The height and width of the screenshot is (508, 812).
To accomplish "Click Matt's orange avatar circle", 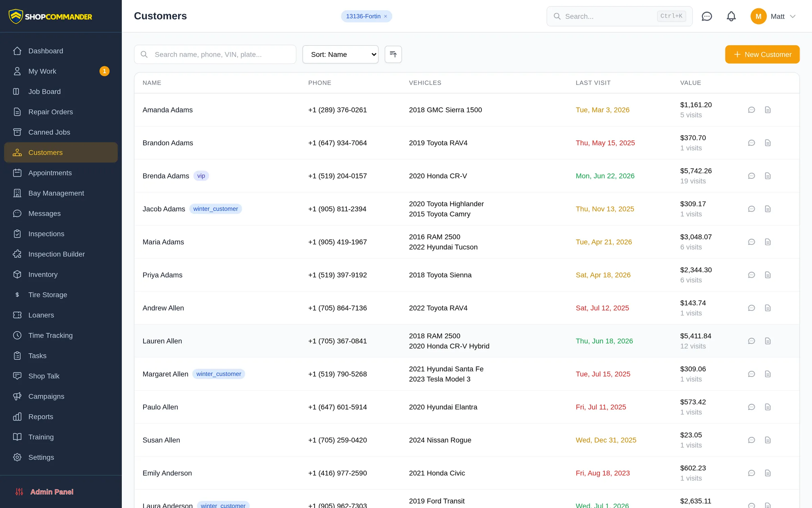I will point(759,16).
